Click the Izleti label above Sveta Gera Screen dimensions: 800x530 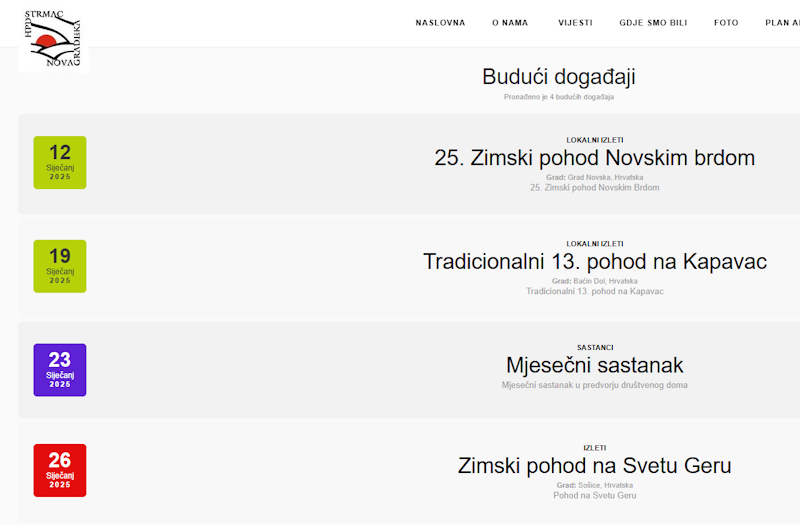coord(594,448)
